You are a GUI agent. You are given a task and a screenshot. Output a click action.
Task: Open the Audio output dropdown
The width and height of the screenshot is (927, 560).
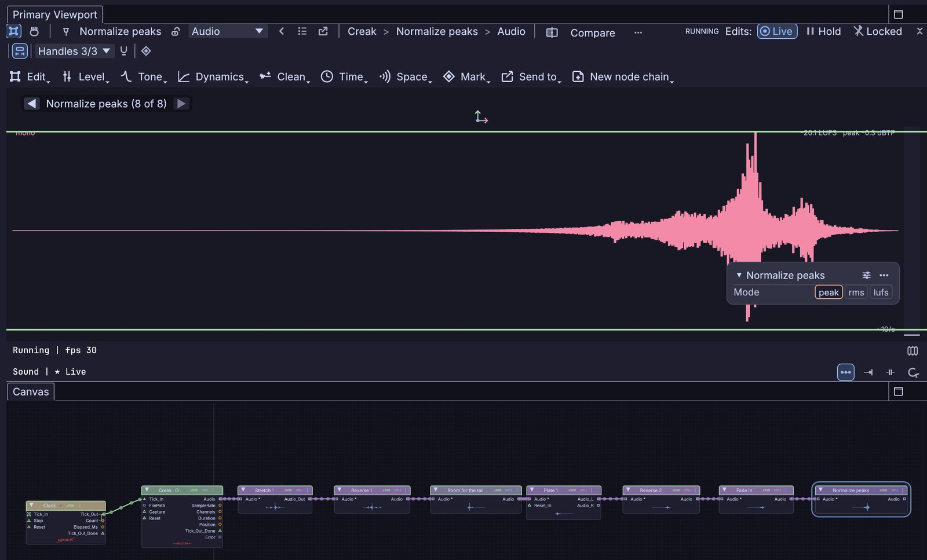(x=228, y=31)
